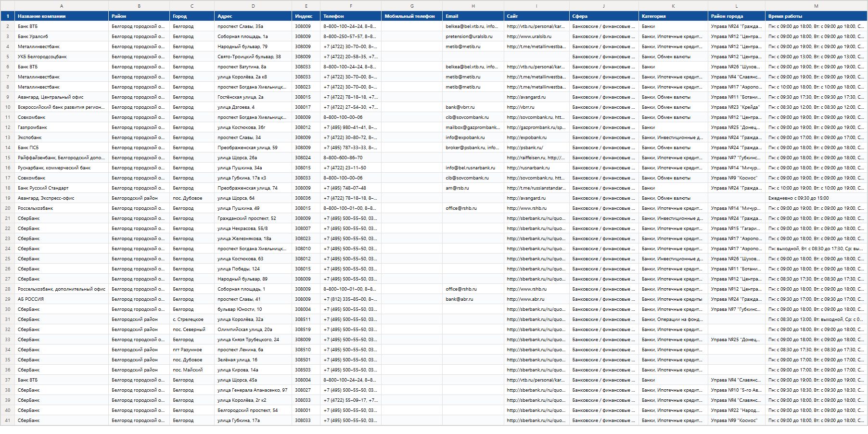Click site cell "http://psbank.ru/"
Image resolution: width=868 pixels, height=434 pixels.
pos(536,148)
